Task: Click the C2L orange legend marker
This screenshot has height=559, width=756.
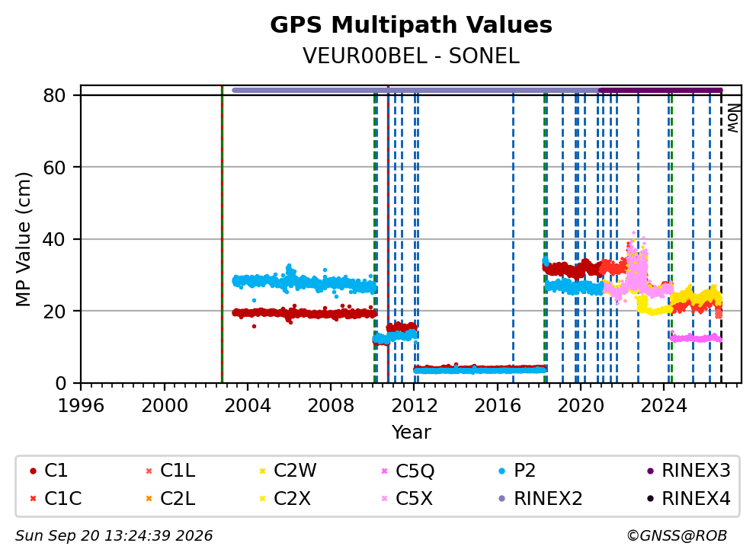Action: click(149, 499)
